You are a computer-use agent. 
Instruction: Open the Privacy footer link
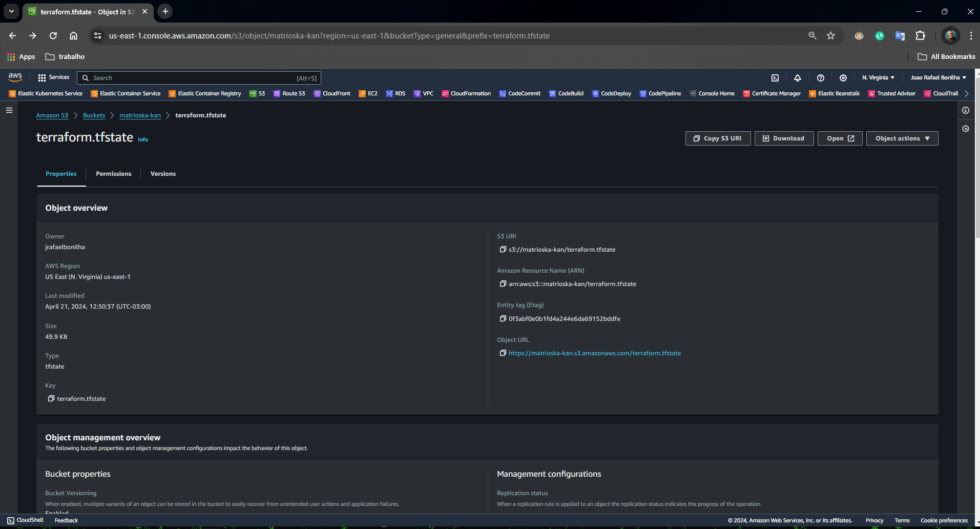coord(874,520)
